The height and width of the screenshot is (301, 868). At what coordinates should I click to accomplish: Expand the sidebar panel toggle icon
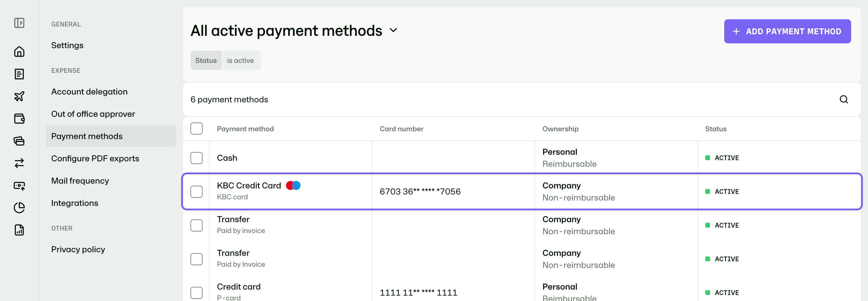[x=19, y=23]
